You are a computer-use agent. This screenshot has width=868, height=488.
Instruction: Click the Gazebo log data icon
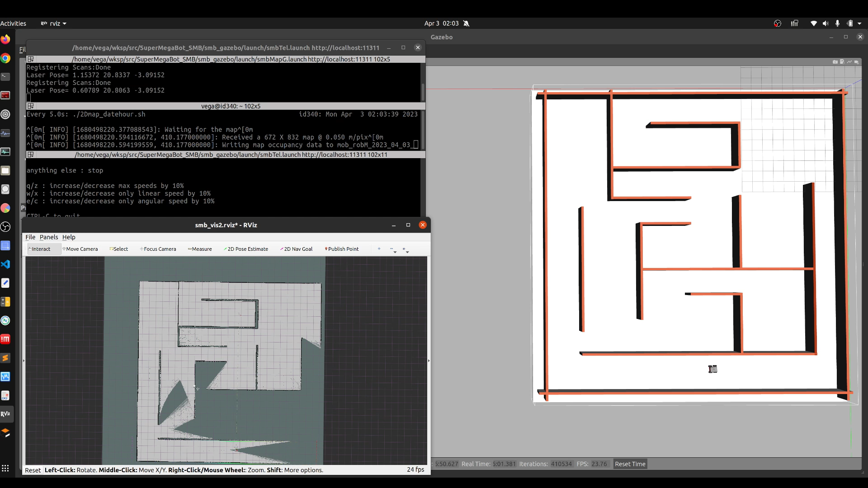coord(842,62)
